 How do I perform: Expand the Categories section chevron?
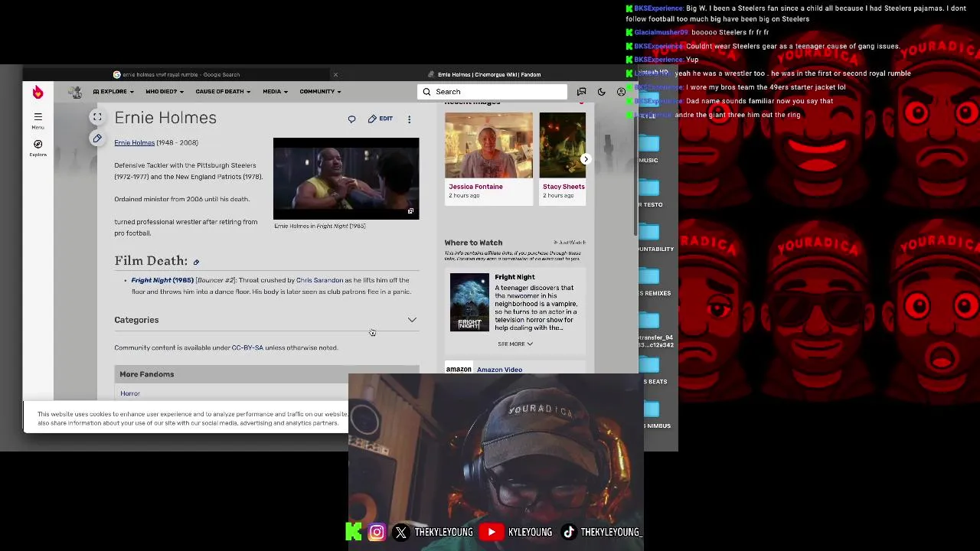[x=412, y=320]
